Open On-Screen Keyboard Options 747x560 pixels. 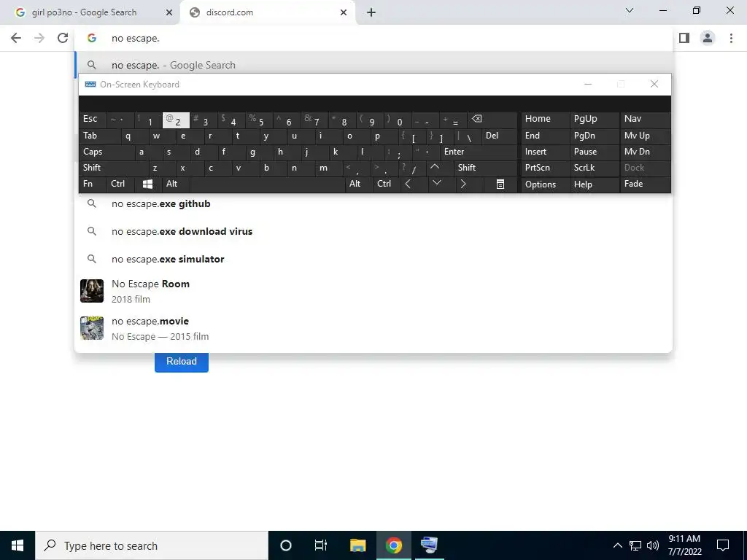pyautogui.click(x=545, y=184)
